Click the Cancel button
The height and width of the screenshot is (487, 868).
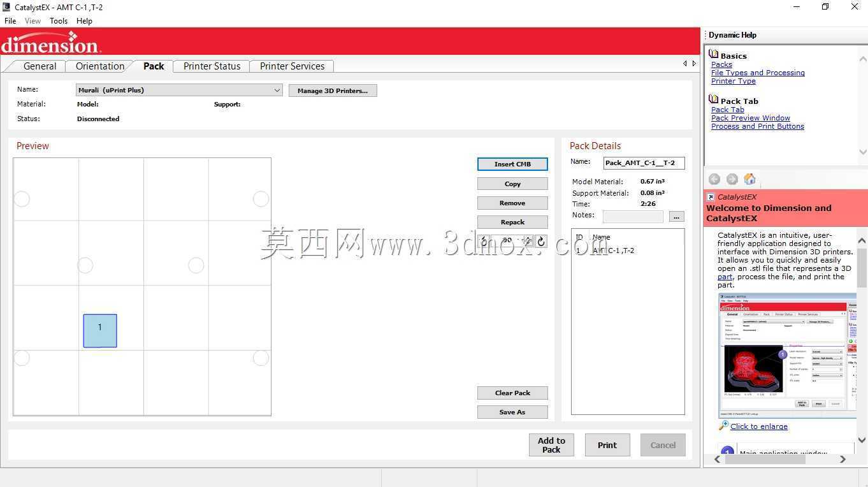point(663,445)
